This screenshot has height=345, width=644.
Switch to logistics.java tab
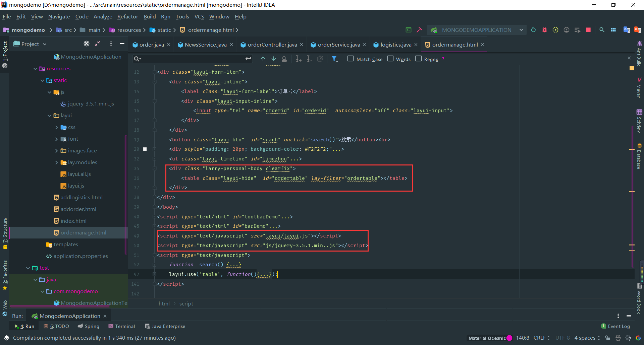[x=396, y=45]
